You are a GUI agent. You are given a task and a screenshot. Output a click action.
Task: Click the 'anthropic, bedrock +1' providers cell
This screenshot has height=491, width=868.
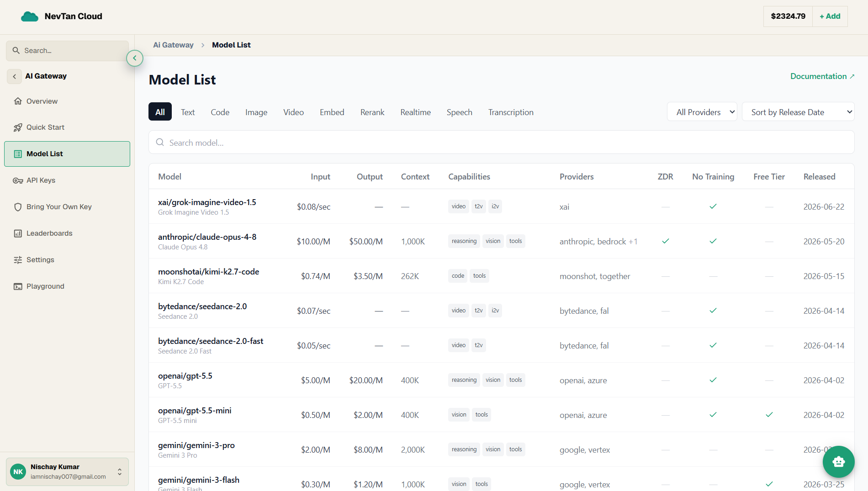point(598,241)
